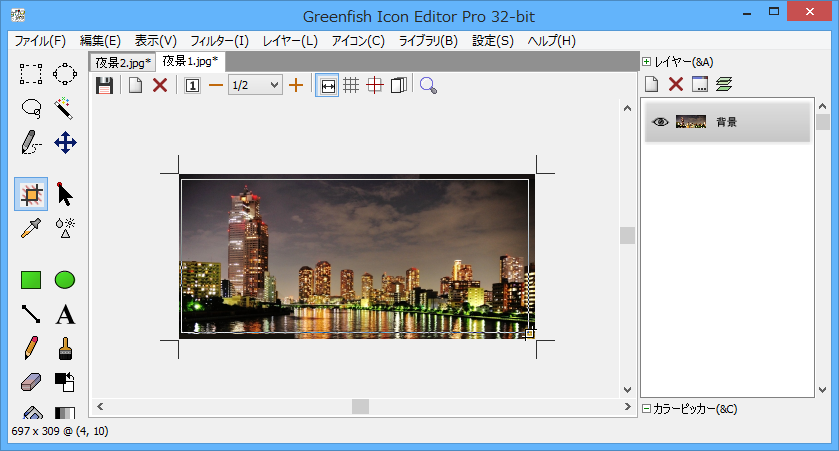Select the Text tool
Screen dimensions: 839x451
pyautogui.click(x=65, y=315)
